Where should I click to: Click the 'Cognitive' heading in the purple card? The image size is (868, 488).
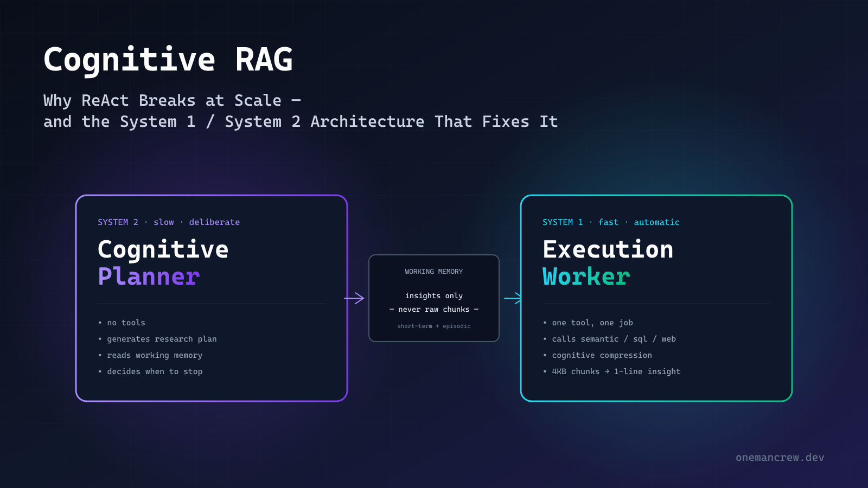pos(163,250)
